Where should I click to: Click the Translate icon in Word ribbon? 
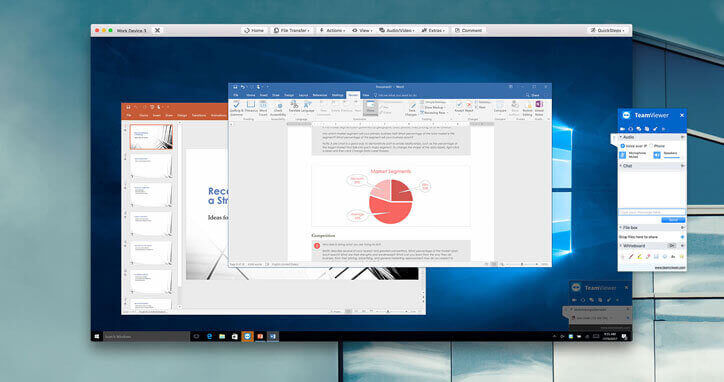(x=294, y=108)
